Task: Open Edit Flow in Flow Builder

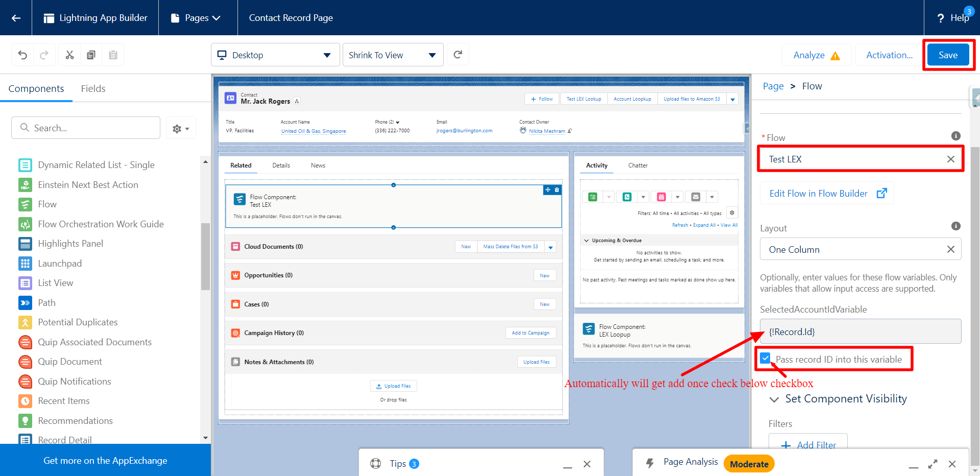Action: [x=827, y=194]
